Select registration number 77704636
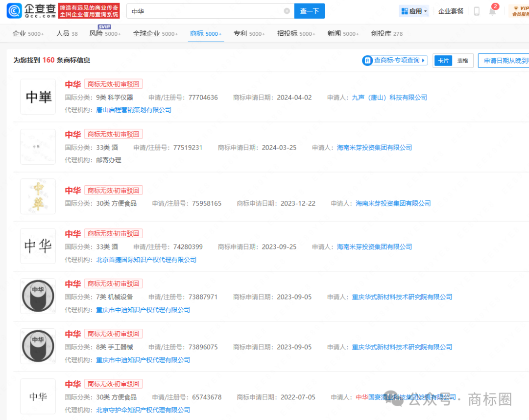 [203, 98]
